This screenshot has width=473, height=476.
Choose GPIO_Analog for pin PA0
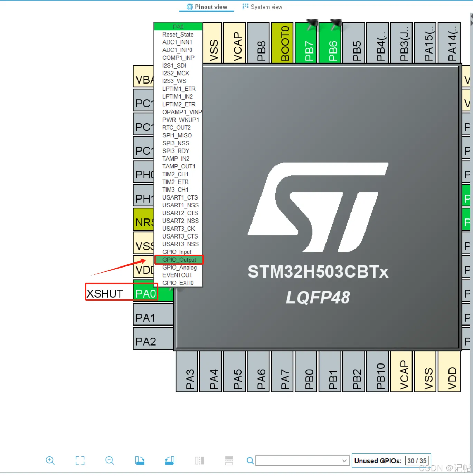(x=178, y=268)
